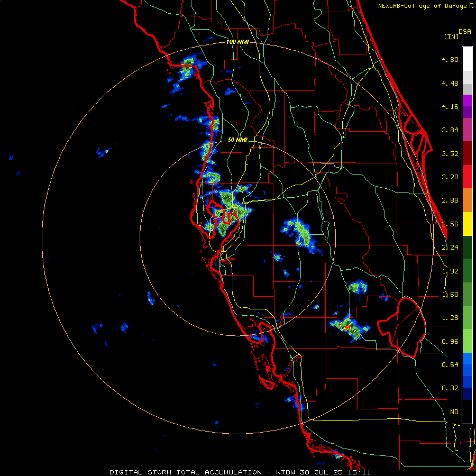Viewport: 476px width, 476px height.
Task: Pick the black ND swatch at legend bottom
Action: (467, 411)
